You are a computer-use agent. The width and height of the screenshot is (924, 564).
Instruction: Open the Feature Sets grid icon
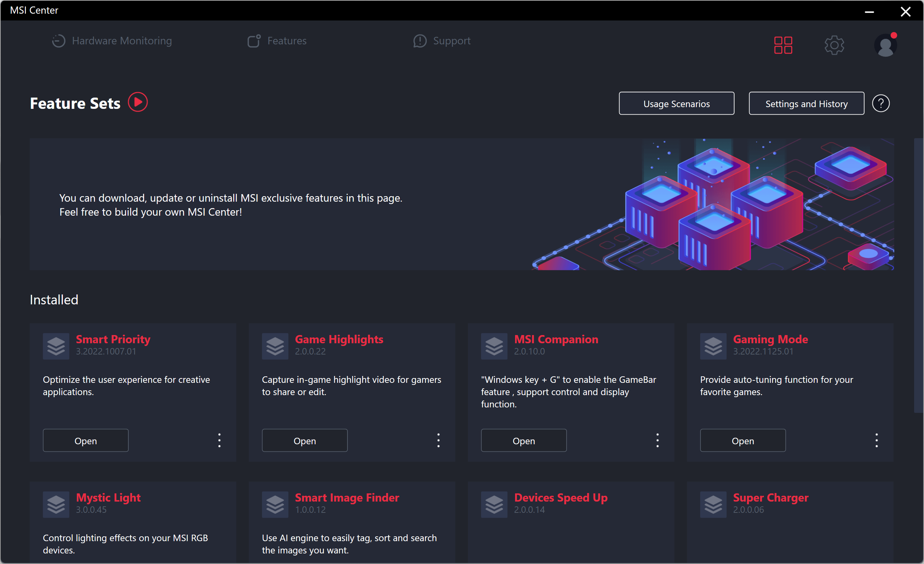pos(783,45)
